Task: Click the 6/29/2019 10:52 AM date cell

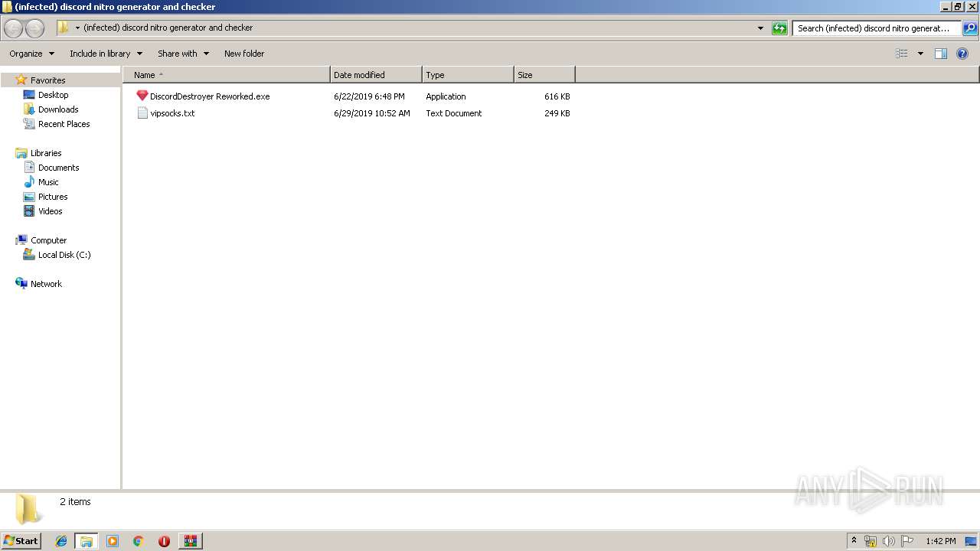Action: (372, 113)
